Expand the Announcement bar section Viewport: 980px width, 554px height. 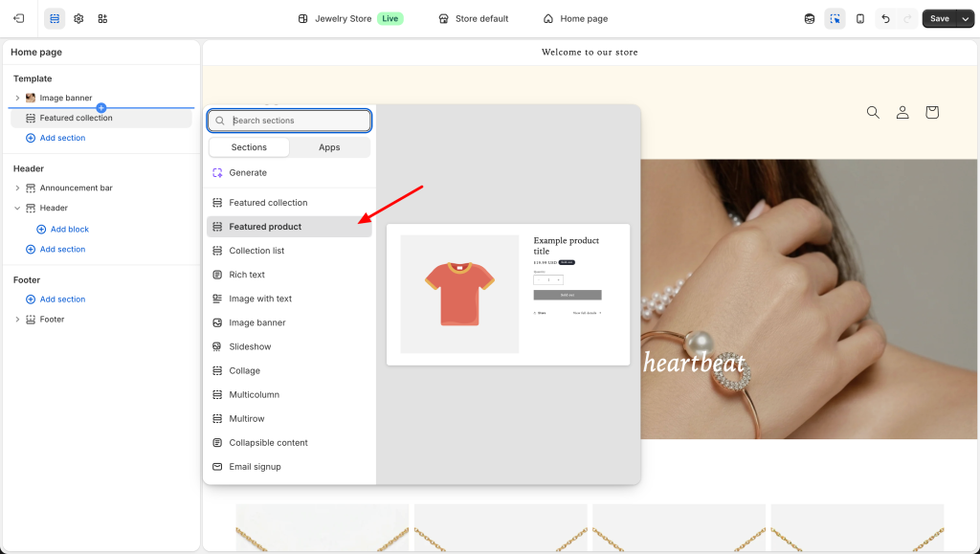[17, 188]
